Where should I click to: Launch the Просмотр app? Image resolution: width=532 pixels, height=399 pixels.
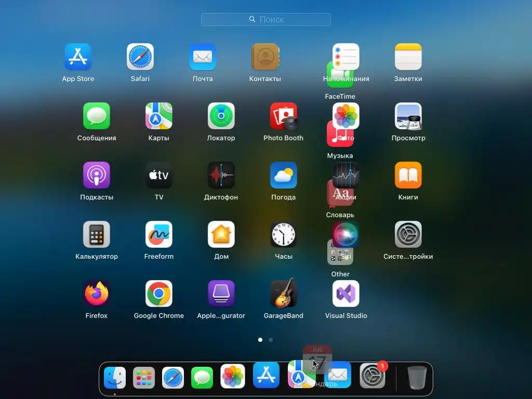coord(408,116)
